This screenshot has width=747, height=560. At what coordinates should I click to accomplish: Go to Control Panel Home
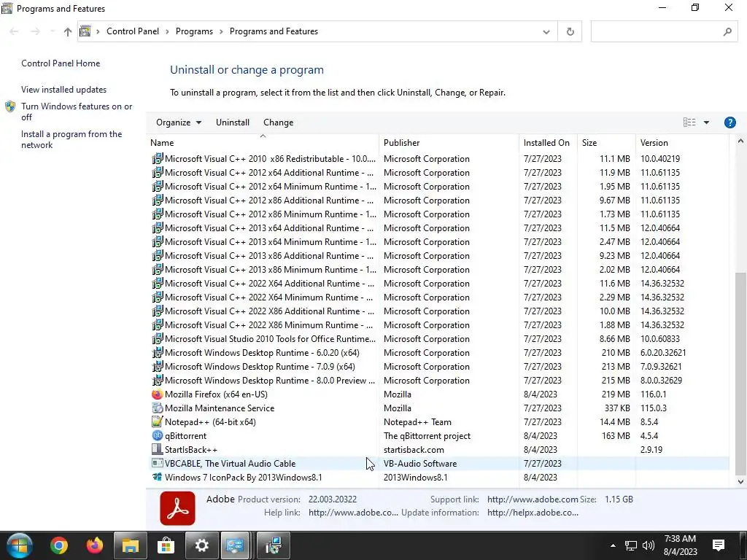tap(61, 63)
